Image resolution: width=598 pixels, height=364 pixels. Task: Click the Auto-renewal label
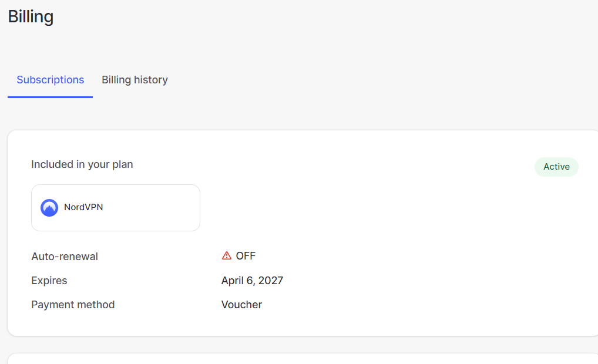(x=65, y=257)
